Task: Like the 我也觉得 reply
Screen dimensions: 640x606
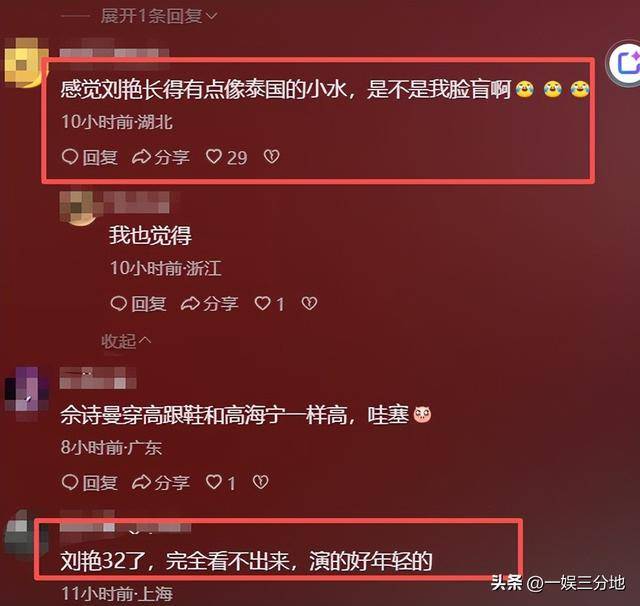Action: (x=269, y=304)
